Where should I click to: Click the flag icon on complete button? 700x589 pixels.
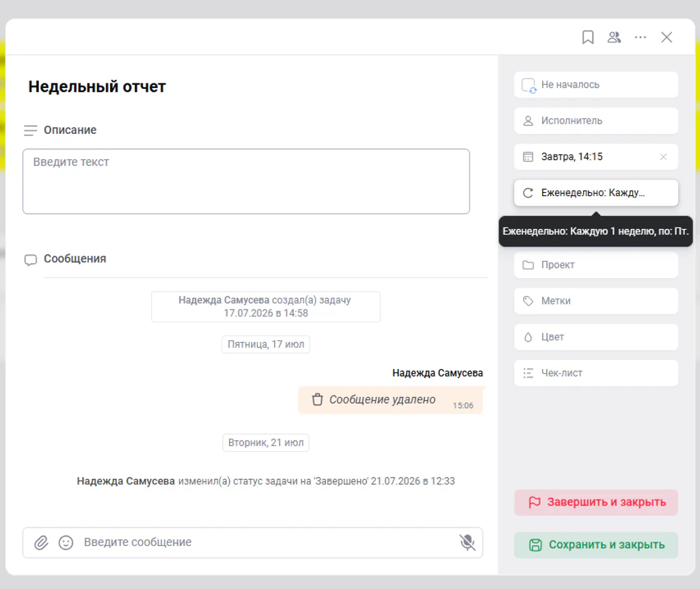pyautogui.click(x=535, y=502)
